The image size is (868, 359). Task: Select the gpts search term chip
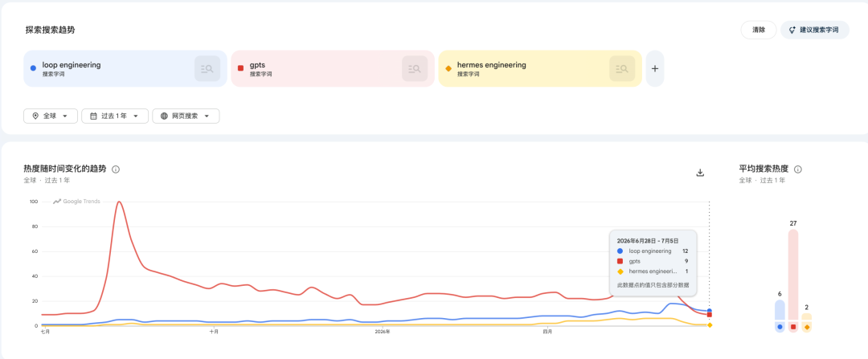[332, 68]
